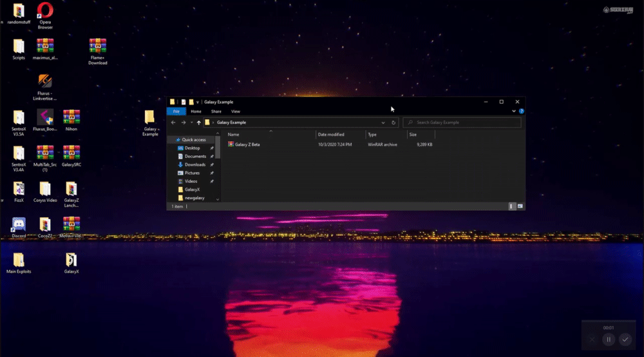The width and height of the screenshot is (644, 357).
Task: Click navigation pane scroll down arrow
Action: 218,199
